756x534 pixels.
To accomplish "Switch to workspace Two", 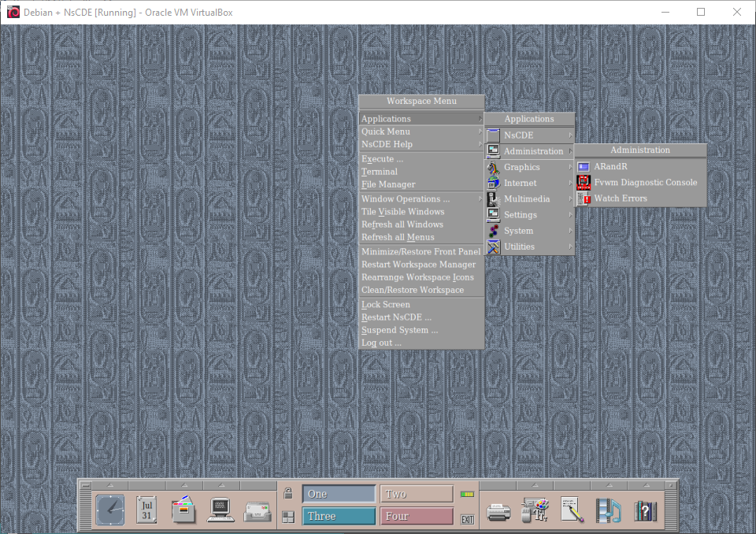I will click(x=417, y=494).
